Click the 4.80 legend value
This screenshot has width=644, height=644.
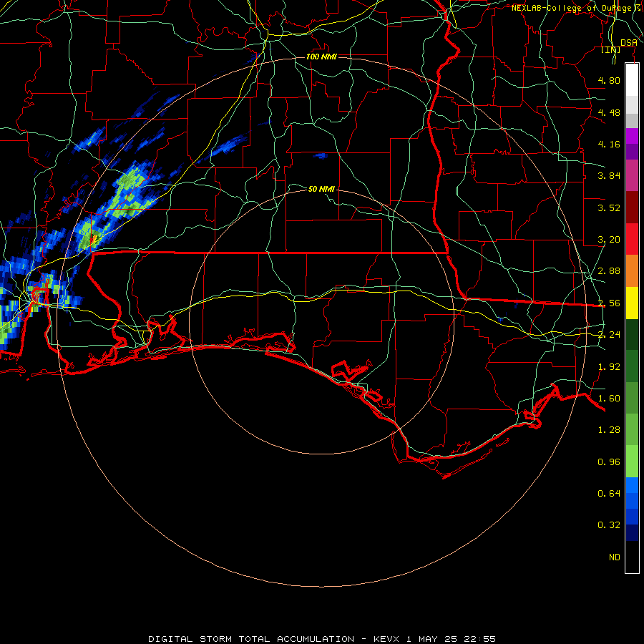click(609, 80)
